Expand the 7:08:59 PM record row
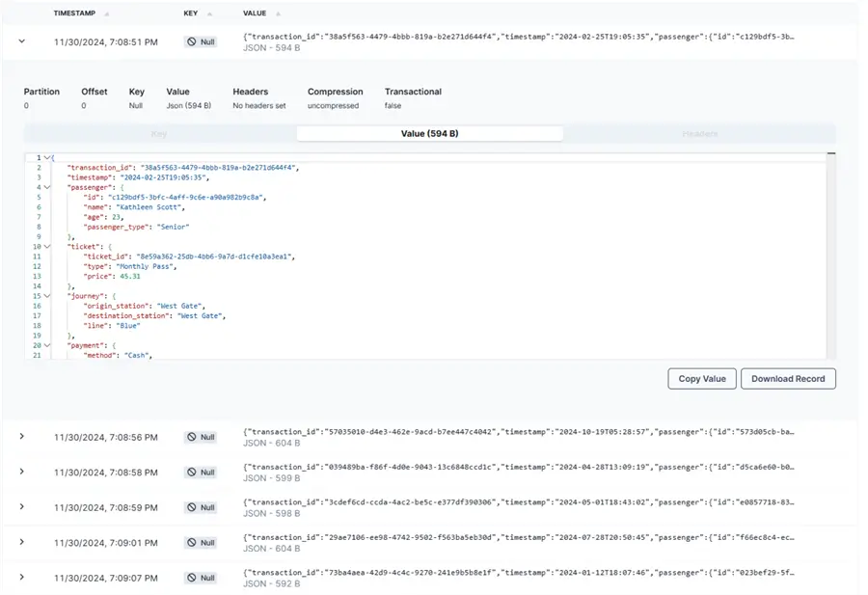 [21, 506]
